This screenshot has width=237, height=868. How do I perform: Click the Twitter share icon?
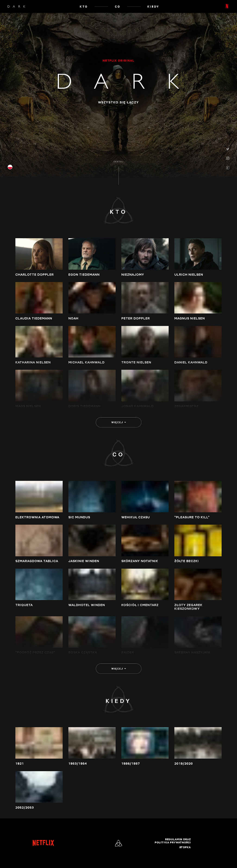coord(228,149)
